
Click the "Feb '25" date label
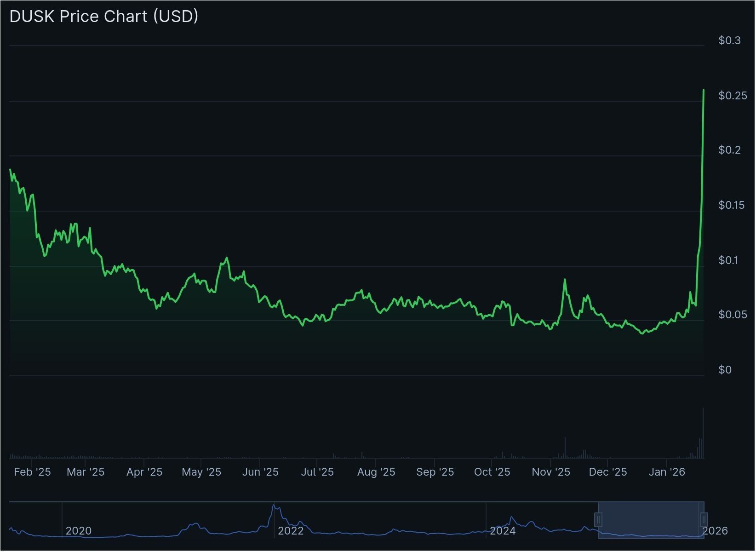[32, 472]
